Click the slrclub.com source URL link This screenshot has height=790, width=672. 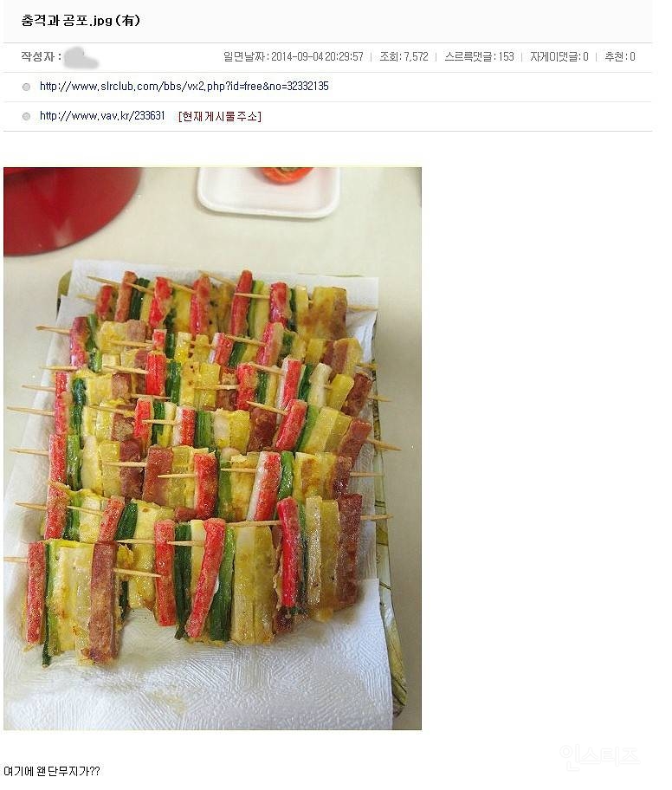[184, 87]
